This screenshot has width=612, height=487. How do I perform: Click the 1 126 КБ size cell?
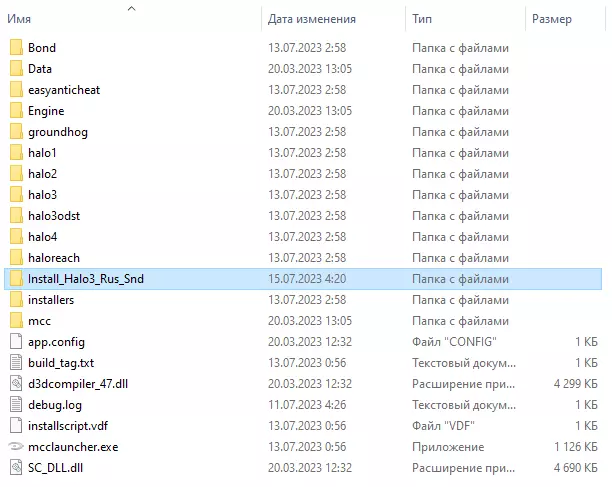click(576, 447)
